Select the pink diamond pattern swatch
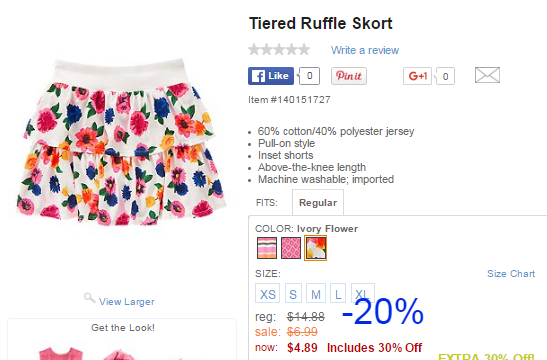The image size is (547, 360). [x=291, y=248]
